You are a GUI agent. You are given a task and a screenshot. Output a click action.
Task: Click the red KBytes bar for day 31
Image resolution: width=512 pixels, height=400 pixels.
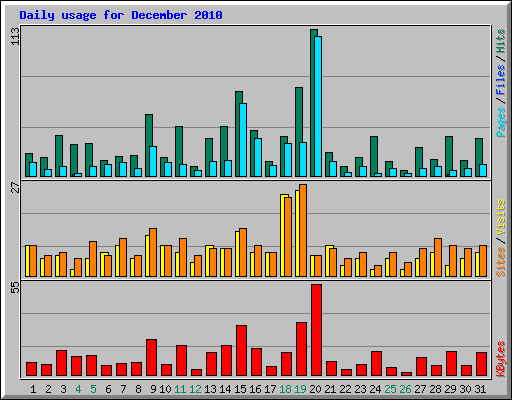click(481, 364)
